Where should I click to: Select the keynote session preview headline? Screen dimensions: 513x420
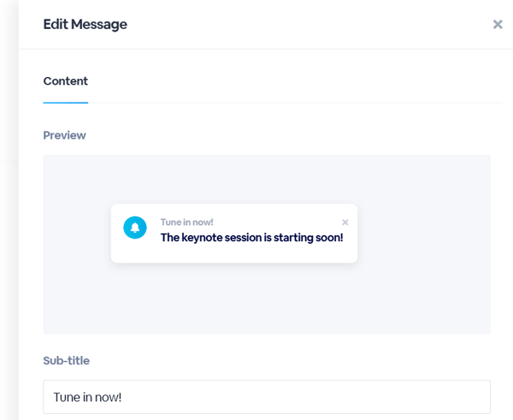click(x=251, y=238)
